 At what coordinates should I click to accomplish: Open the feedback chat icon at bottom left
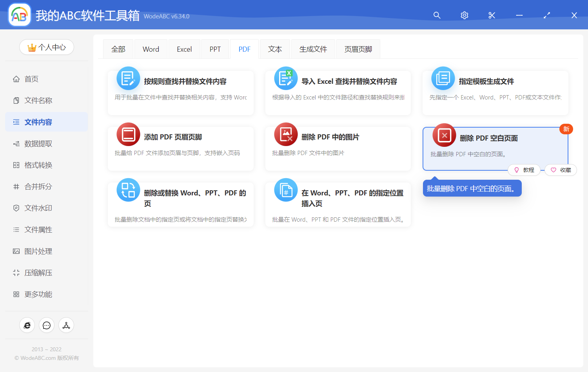(46, 325)
